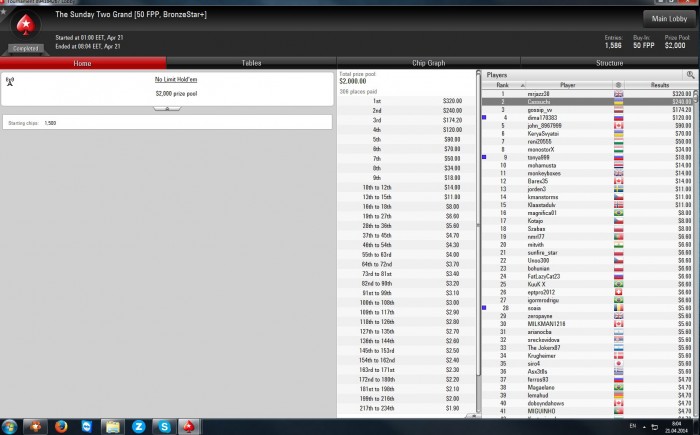Select the highlighted rank 2 player row
Viewport: 700px width, 435px height.
pos(587,102)
